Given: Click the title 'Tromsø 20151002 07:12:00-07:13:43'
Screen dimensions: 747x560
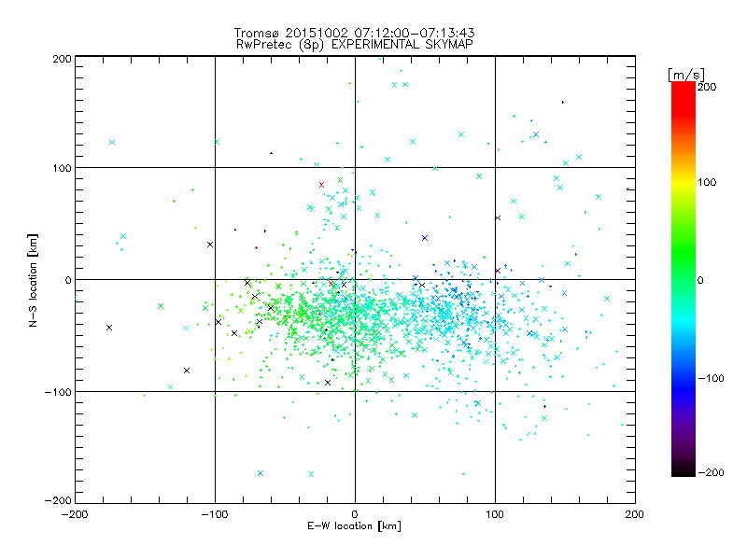Looking at the screenshot, I should click(354, 33).
